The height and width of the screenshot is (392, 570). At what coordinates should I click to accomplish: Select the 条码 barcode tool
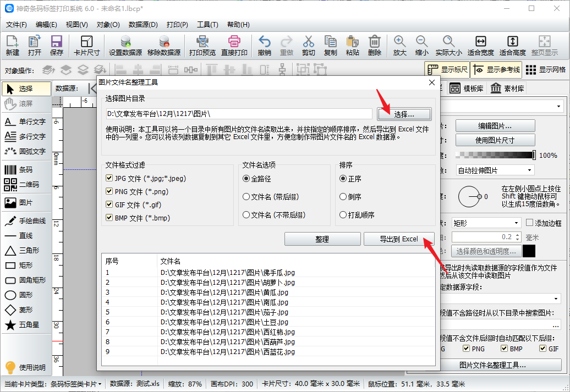point(26,169)
